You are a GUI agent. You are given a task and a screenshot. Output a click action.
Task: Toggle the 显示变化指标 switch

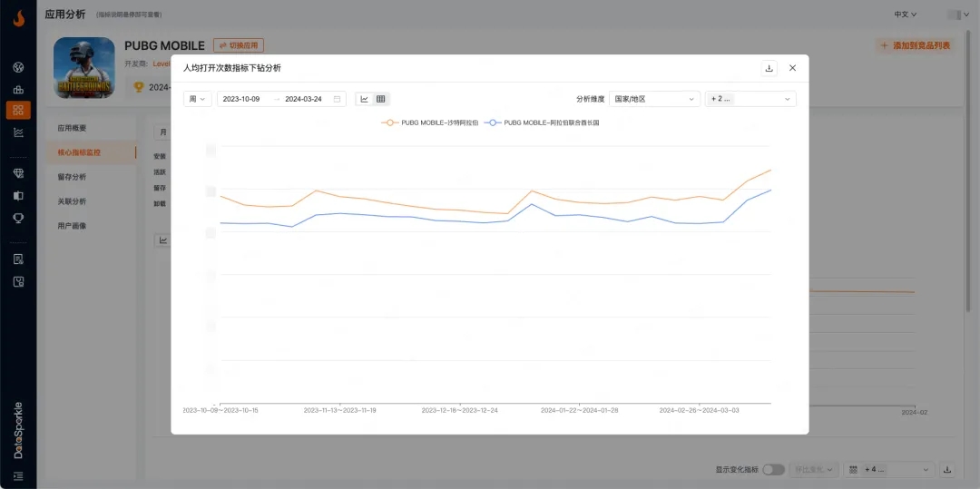click(x=773, y=469)
